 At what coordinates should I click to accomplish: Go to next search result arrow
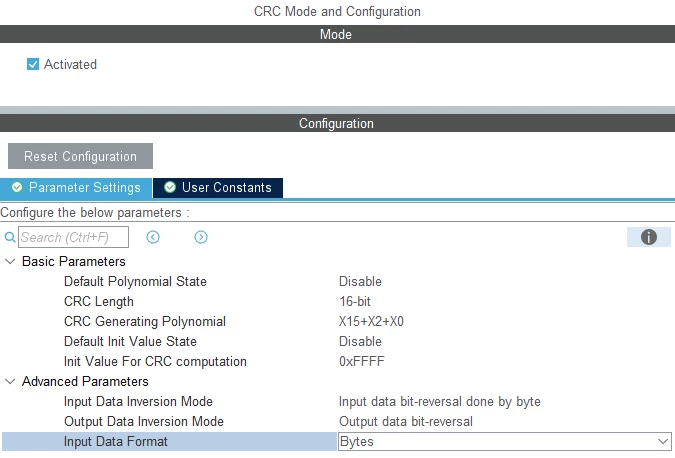201,237
